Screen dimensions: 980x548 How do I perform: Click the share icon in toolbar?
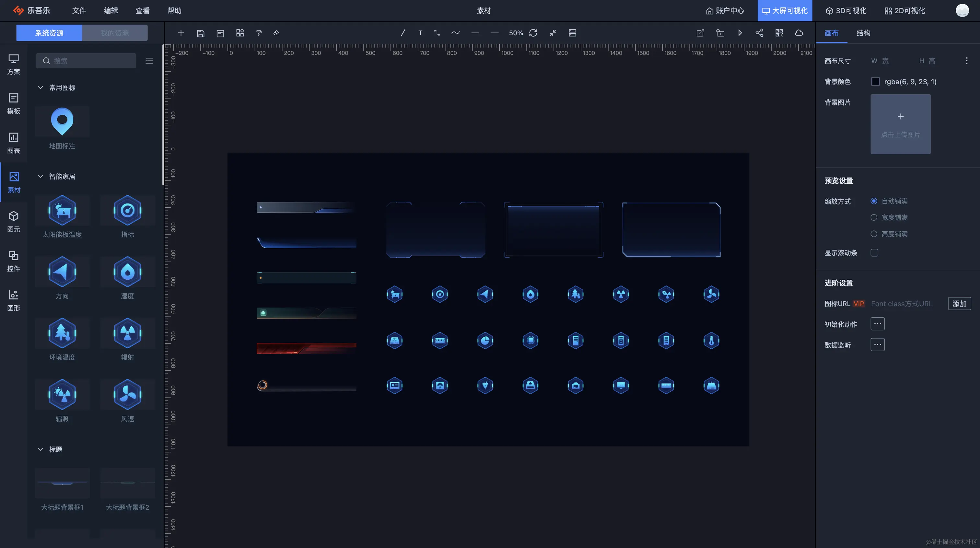(x=759, y=33)
